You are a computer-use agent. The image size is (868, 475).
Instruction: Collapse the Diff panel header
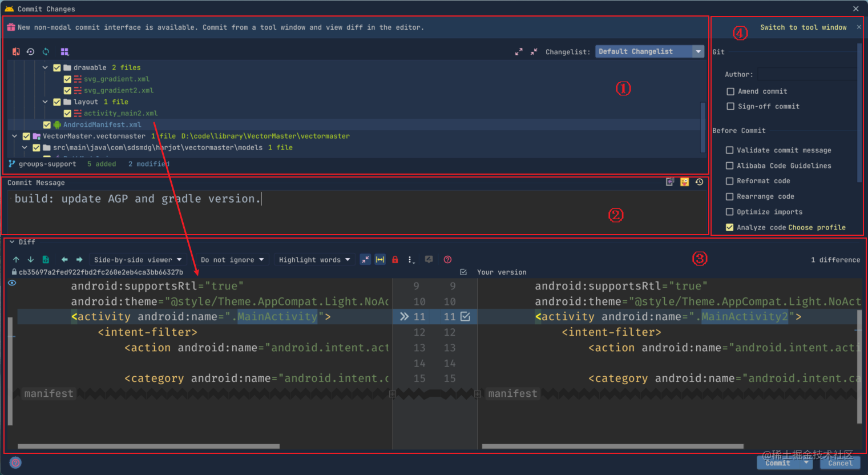(x=13, y=241)
